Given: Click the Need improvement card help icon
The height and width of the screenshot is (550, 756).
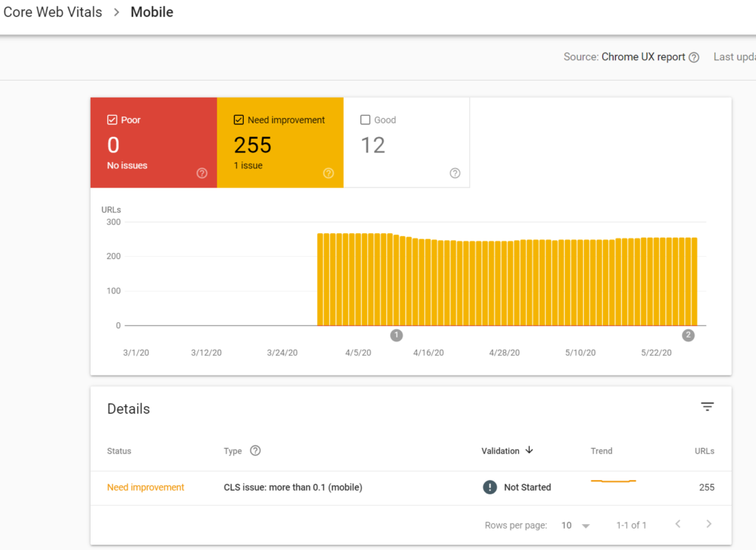Looking at the screenshot, I should [x=328, y=173].
